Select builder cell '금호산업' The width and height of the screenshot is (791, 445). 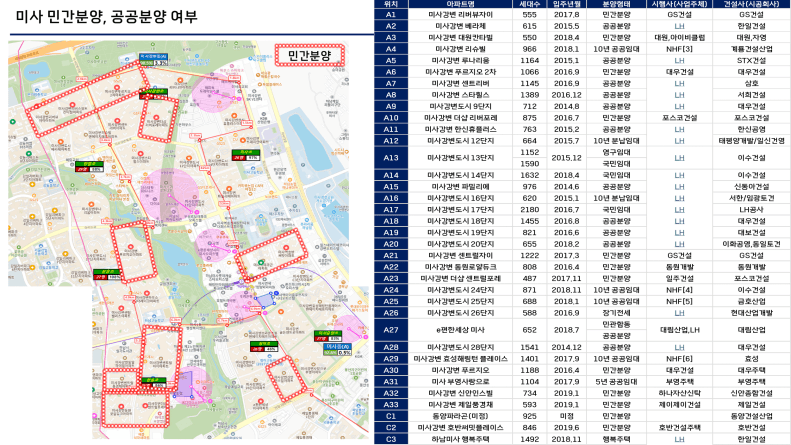751,301
